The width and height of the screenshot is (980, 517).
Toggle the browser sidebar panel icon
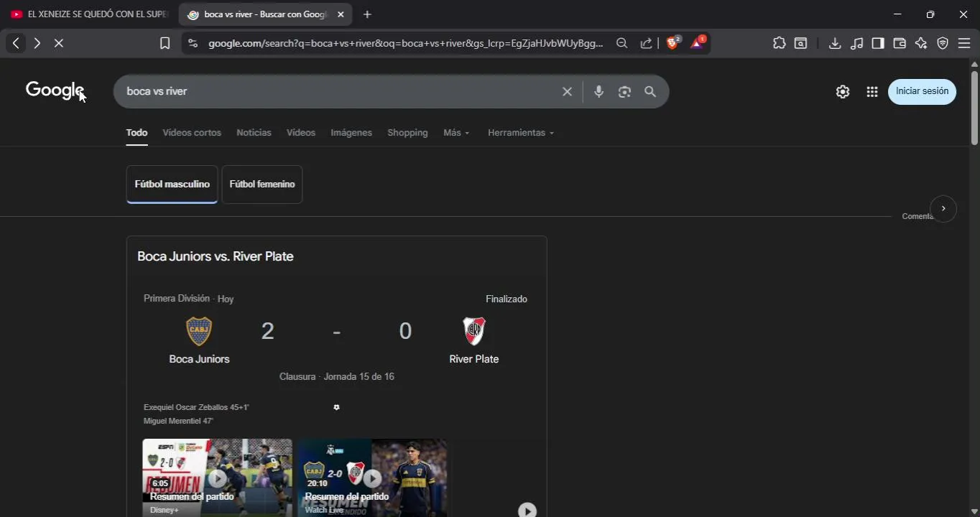click(x=877, y=43)
